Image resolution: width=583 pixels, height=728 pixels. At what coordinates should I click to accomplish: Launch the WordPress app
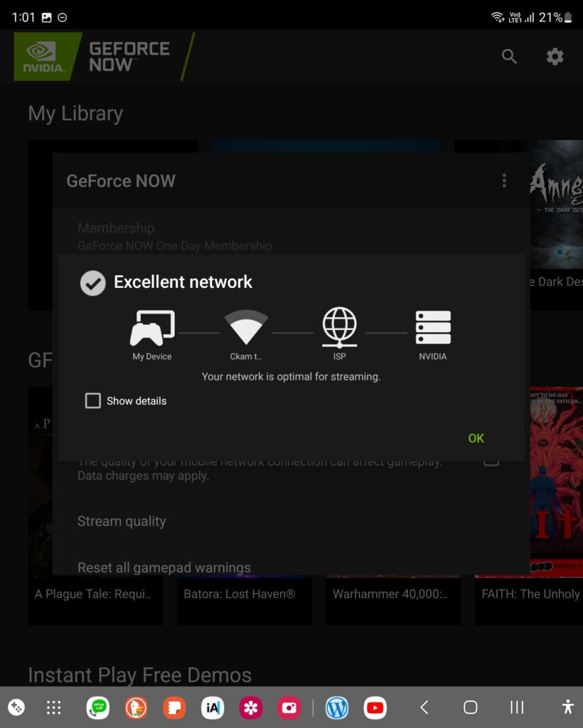coord(337,707)
